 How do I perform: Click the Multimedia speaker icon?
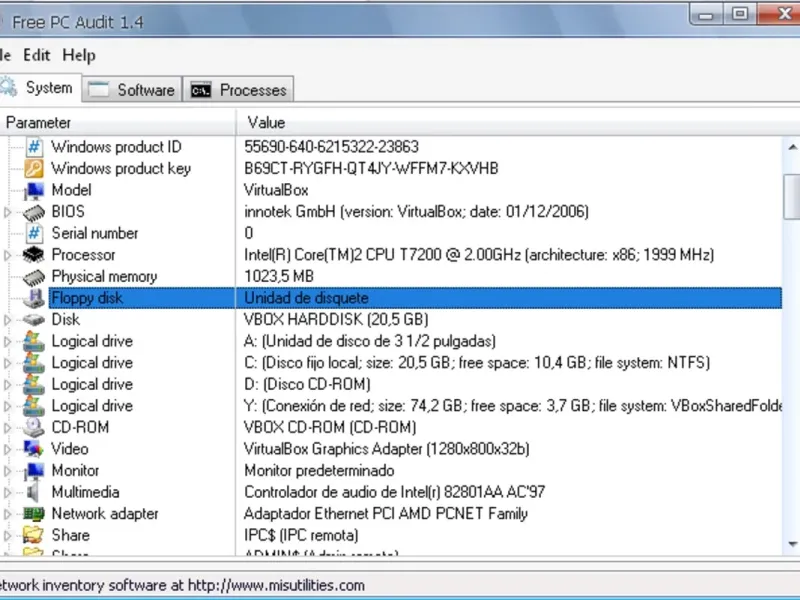(x=33, y=492)
